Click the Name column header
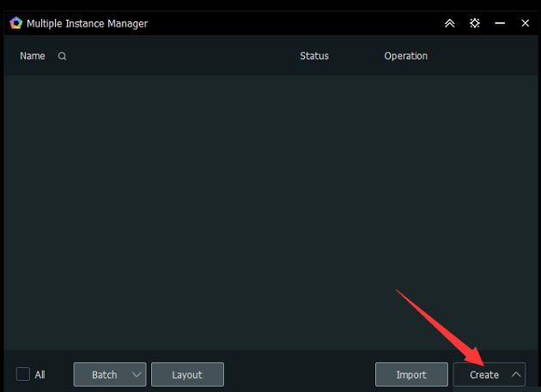 [33, 57]
